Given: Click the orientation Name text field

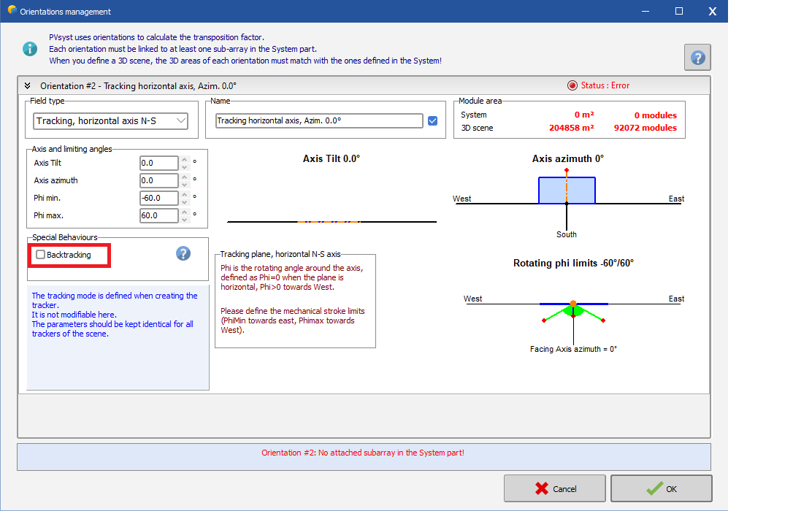Looking at the screenshot, I should pyautogui.click(x=319, y=121).
